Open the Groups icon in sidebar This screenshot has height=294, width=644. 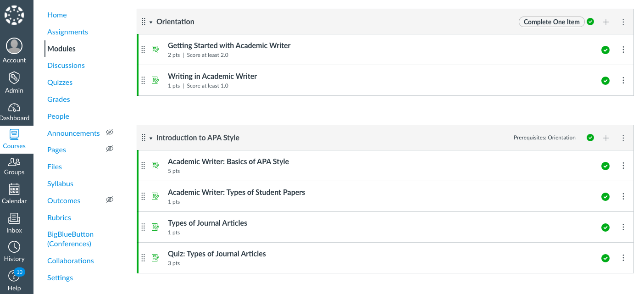click(x=14, y=162)
